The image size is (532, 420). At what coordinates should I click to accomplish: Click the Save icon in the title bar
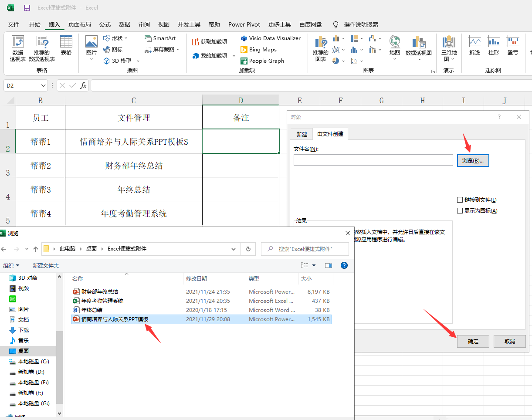(x=27, y=8)
